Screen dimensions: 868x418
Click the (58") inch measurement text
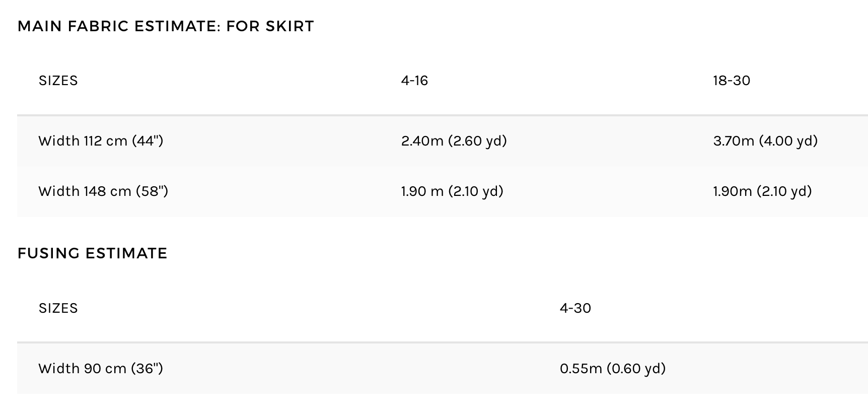[x=152, y=191]
